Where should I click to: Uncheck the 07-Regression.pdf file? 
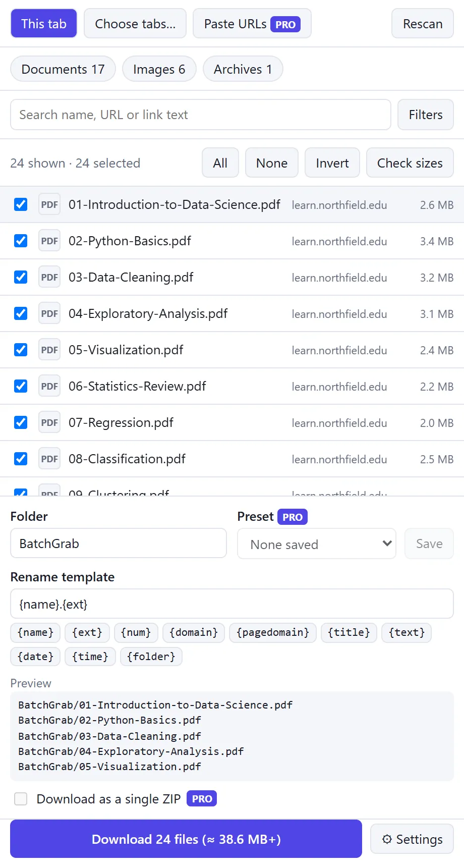21,422
